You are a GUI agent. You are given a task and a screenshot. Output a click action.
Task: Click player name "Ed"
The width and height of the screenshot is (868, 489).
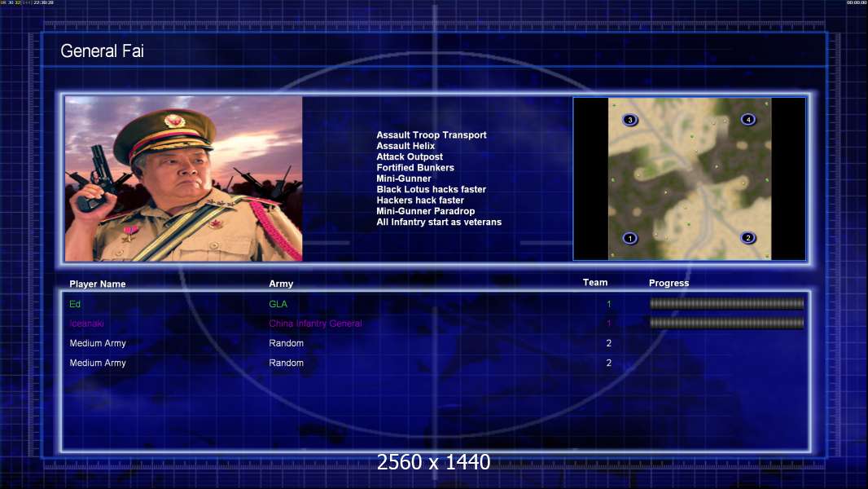click(75, 304)
